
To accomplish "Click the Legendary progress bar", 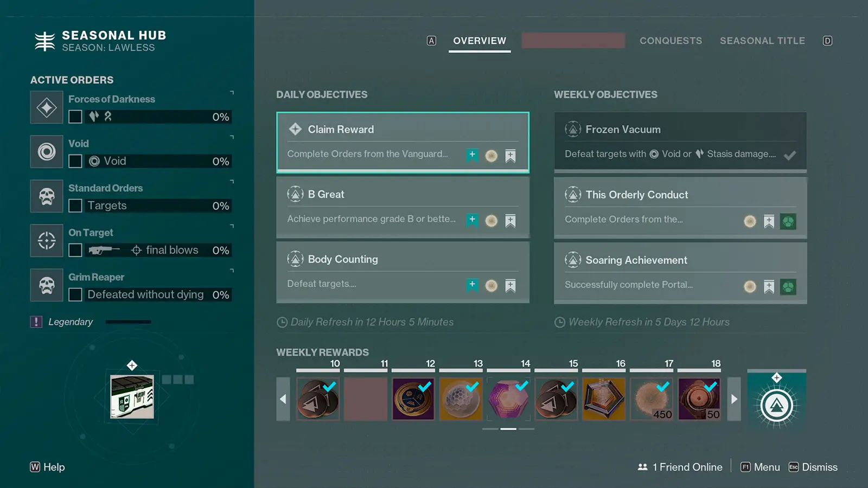I will point(127,321).
